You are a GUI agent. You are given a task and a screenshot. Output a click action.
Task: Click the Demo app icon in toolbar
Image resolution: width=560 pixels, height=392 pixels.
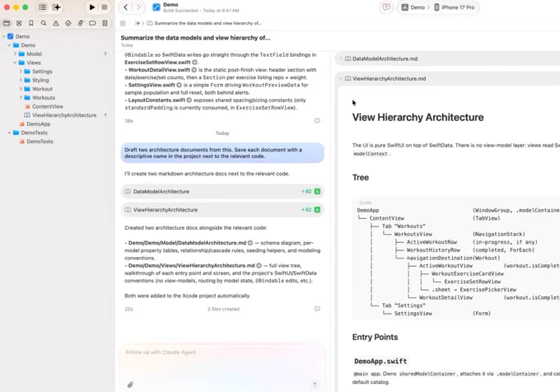coord(156,7)
